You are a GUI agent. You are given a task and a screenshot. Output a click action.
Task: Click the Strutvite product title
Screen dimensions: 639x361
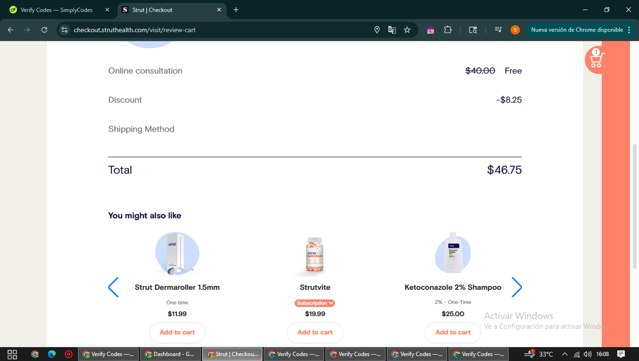[315, 287]
